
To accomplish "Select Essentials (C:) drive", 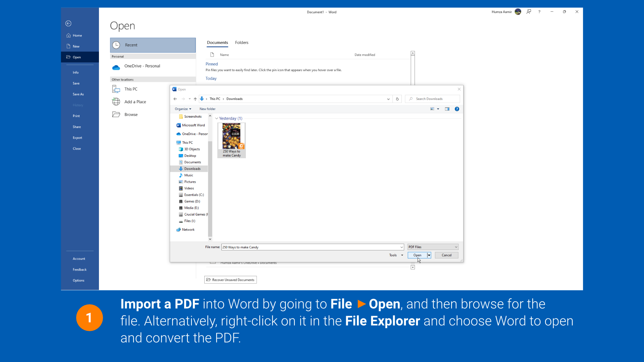I will point(192,195).
